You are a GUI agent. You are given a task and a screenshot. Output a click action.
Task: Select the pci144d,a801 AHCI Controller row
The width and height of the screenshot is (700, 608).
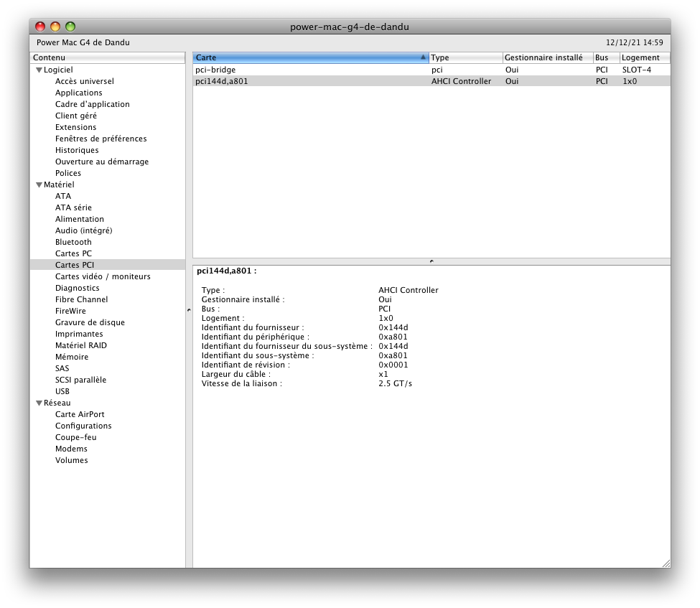[431, 81]
